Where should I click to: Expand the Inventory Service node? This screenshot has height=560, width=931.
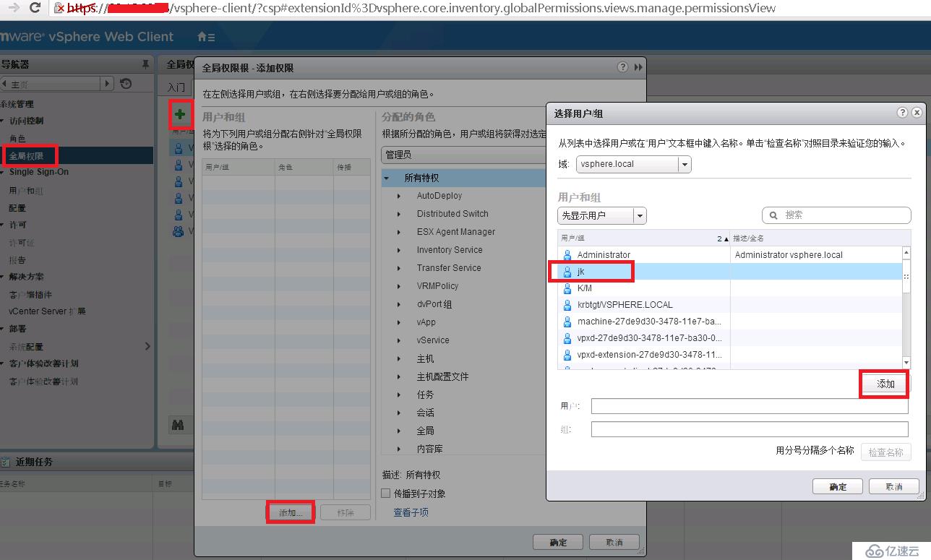pos(399,250)
